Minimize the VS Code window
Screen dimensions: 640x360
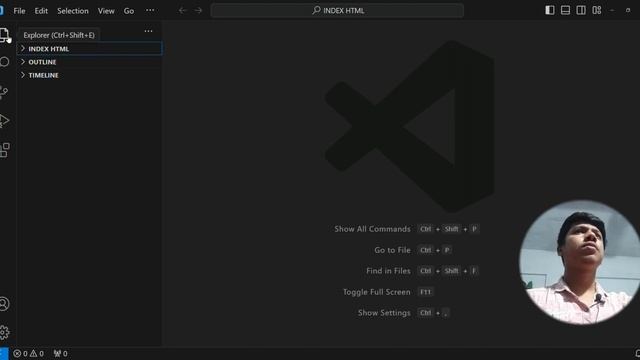coord(612,11)
